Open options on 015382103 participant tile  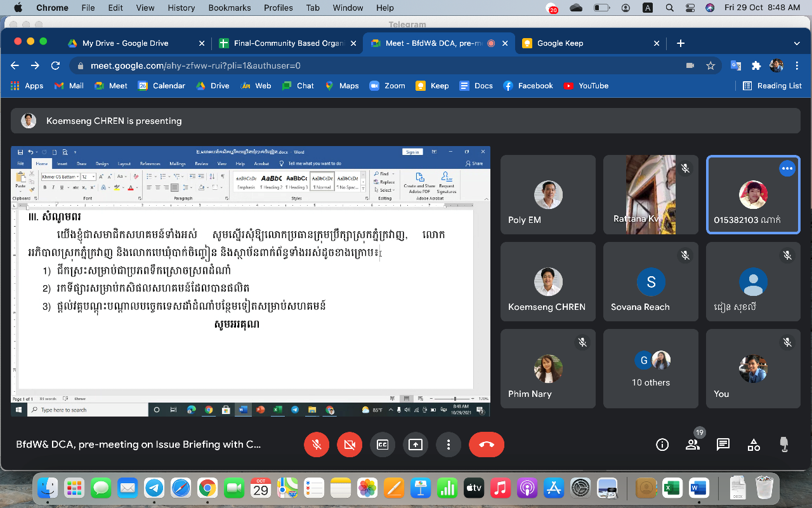point(787,168)
